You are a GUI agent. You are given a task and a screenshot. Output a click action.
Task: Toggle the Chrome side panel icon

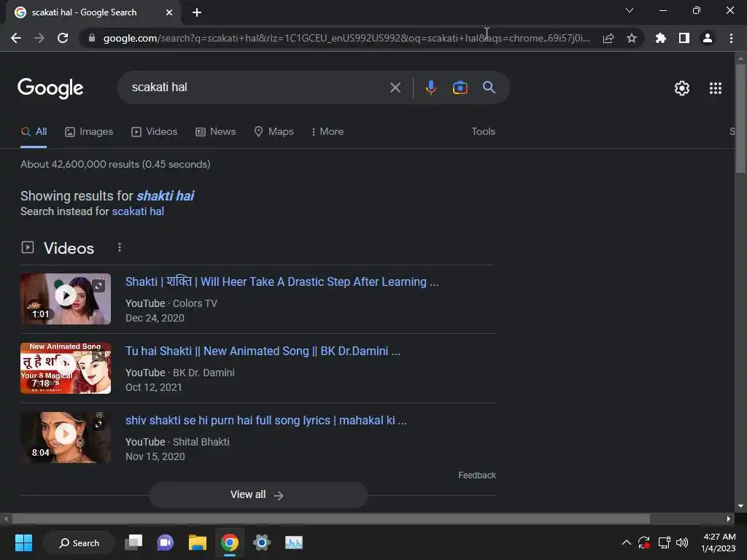pyautogui.click(x=684, y=38)
